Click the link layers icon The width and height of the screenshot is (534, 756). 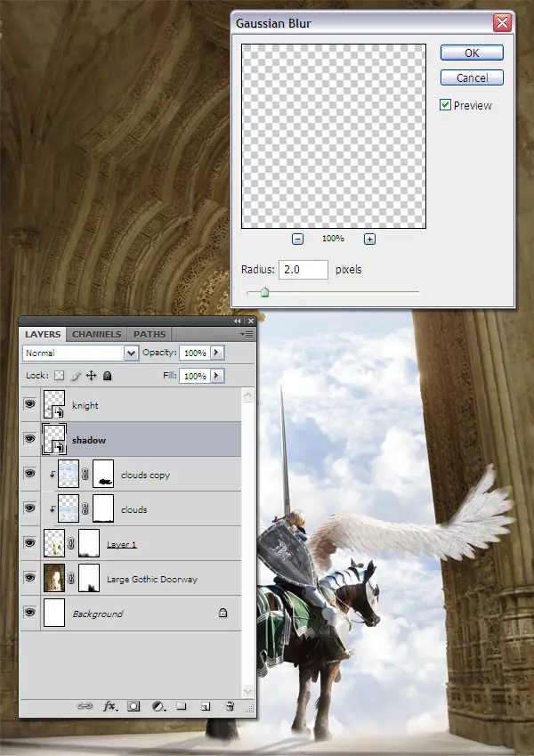pyautogui.click(x=85, y=706)
